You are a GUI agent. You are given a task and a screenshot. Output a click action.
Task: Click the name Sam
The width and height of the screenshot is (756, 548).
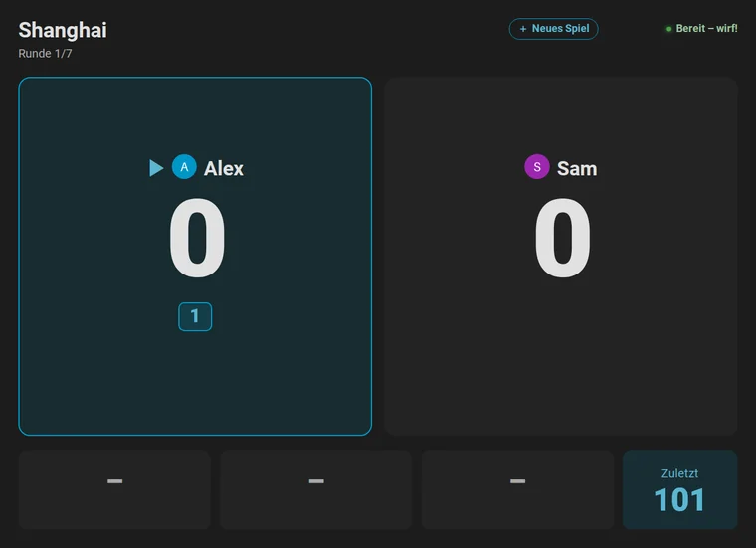pos(577,169)
